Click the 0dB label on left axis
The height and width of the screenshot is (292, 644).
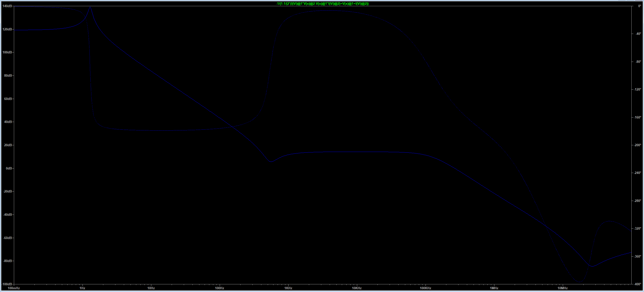tap(9, 168)
